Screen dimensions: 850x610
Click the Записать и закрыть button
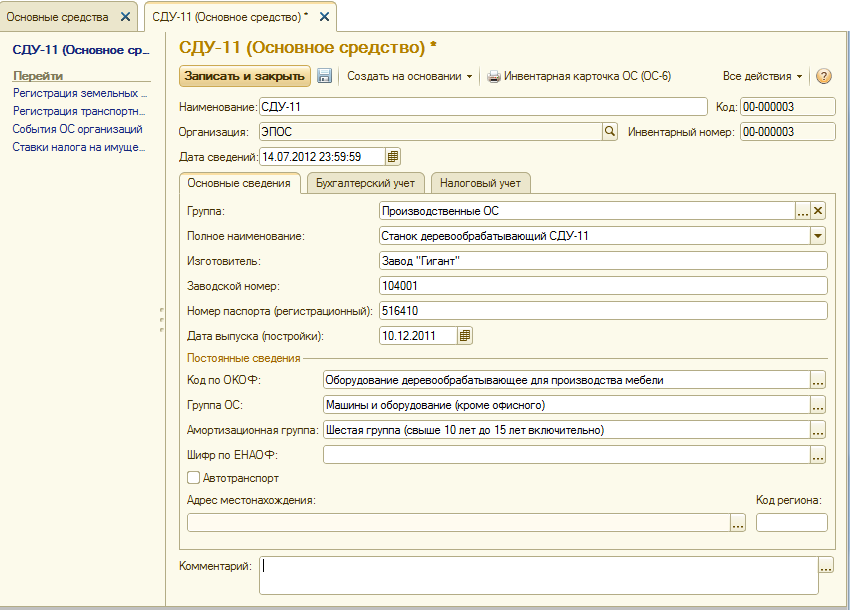245,76
